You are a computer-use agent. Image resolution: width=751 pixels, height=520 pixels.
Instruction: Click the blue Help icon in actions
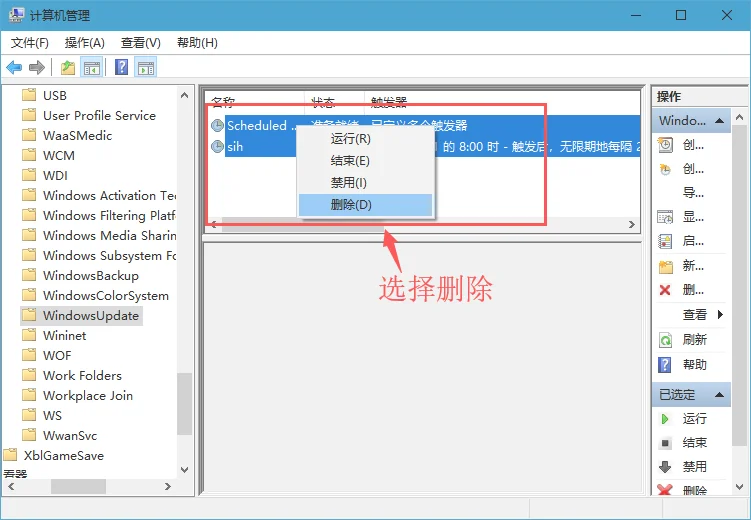tap(665, 364)
